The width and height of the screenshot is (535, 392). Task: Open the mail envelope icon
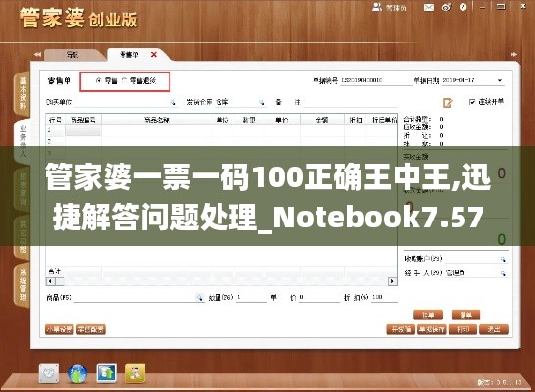click(429, 8)
